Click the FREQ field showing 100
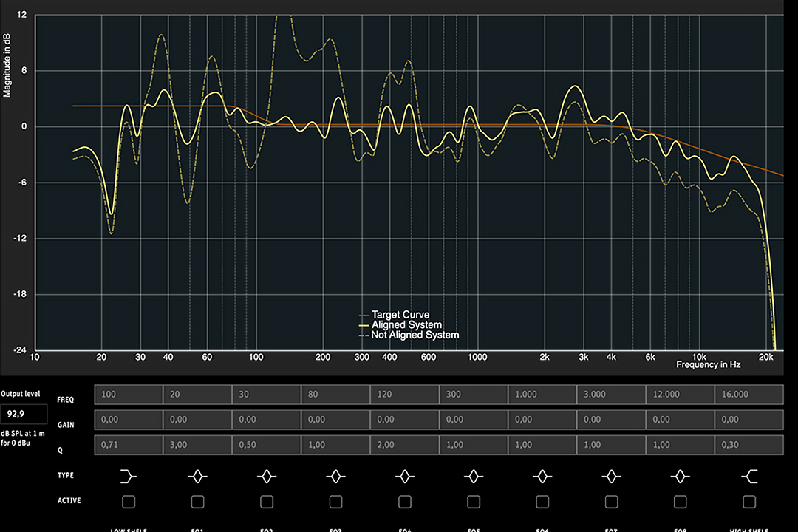The height and width of the screenshot is (532, 798). (x=129, y=395)
